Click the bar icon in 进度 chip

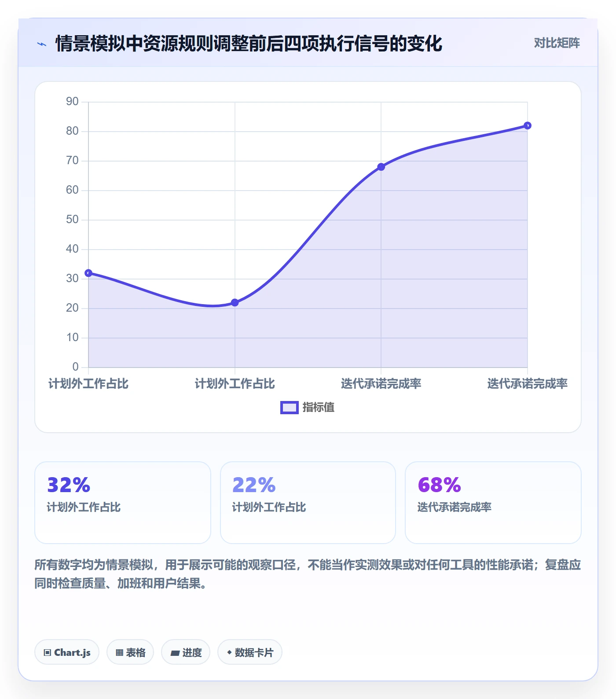[175, 653]
